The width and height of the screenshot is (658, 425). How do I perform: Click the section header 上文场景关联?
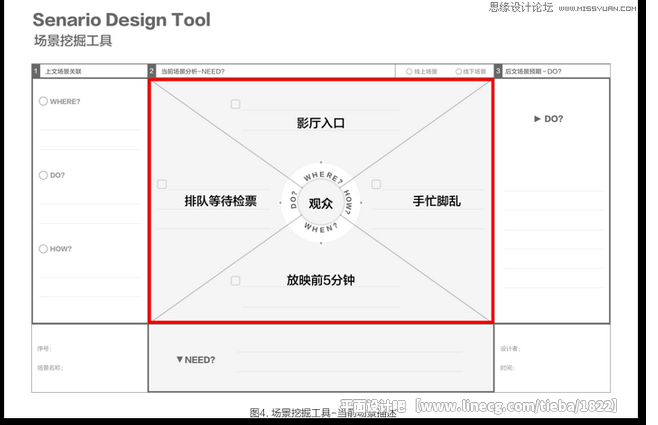pos(63,72)
